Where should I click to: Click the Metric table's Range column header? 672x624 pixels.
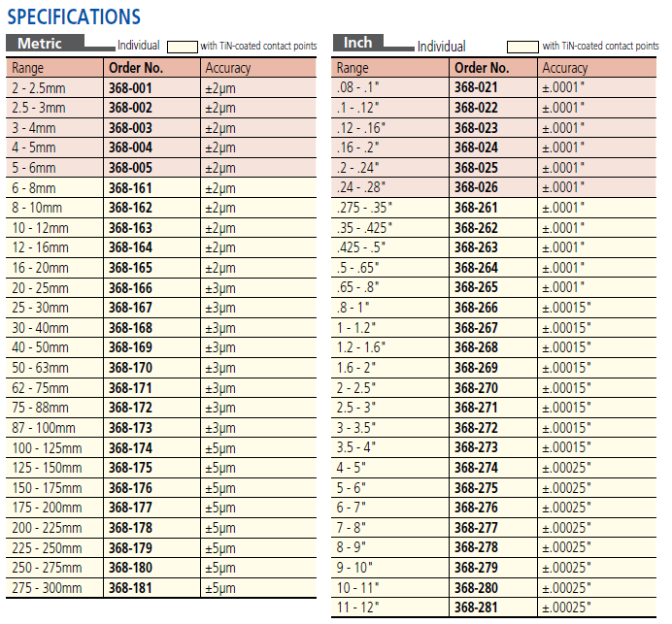27,68
